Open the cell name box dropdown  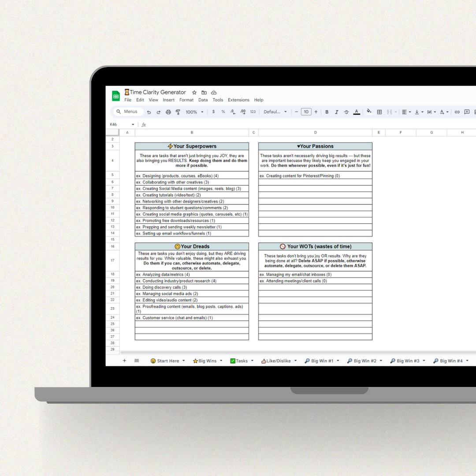[x=133, y=125]
